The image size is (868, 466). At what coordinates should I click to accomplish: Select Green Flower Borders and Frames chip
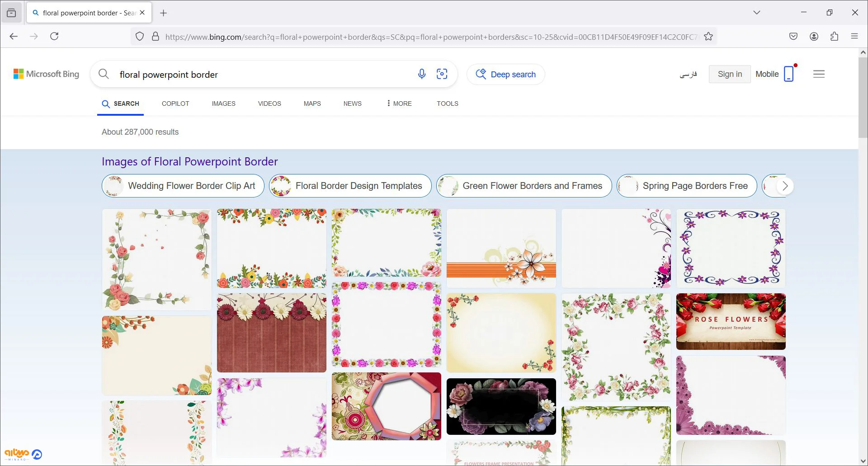524,186
